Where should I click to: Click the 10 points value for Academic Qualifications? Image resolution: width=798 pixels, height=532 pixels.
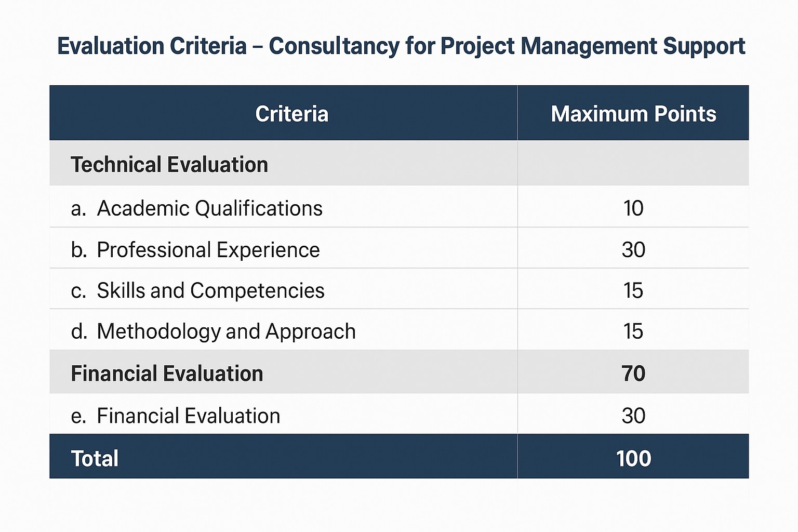pos(633,208)
